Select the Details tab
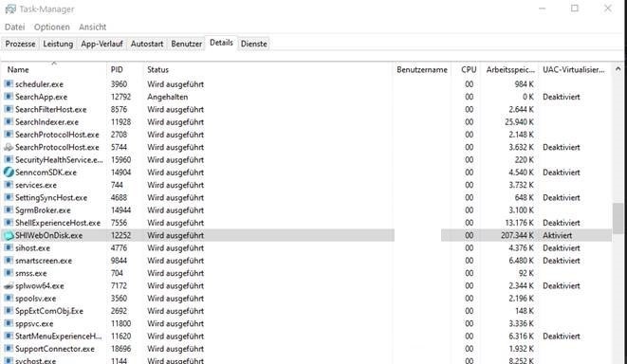The image size is (627, 364). tap(221, 43)
